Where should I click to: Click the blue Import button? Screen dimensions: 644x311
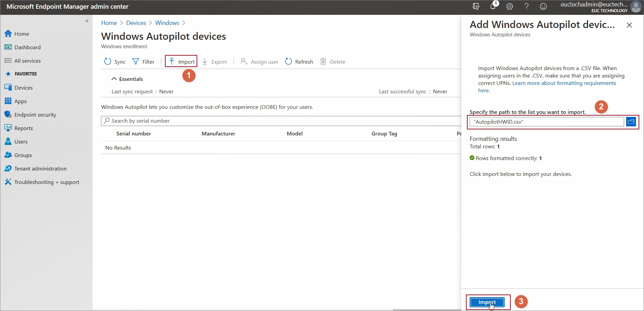tap(487, 302)
